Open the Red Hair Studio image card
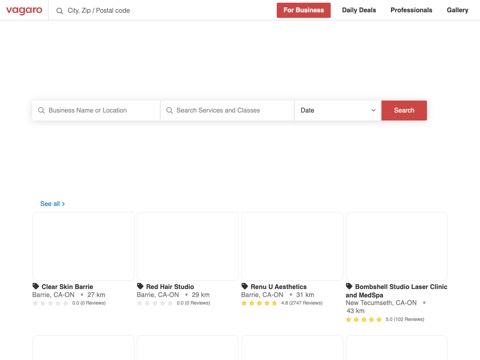 [188, 246]
